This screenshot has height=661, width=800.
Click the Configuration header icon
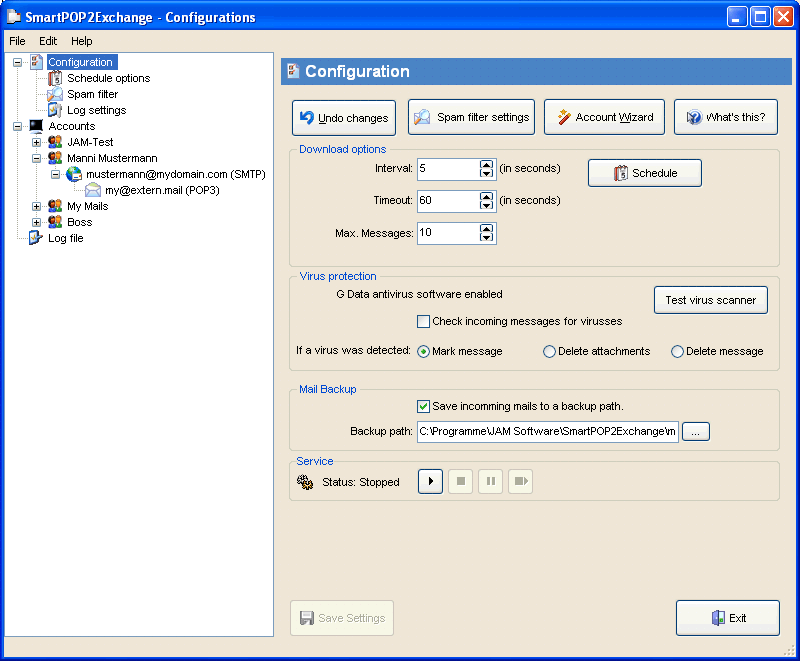point(293,71)
